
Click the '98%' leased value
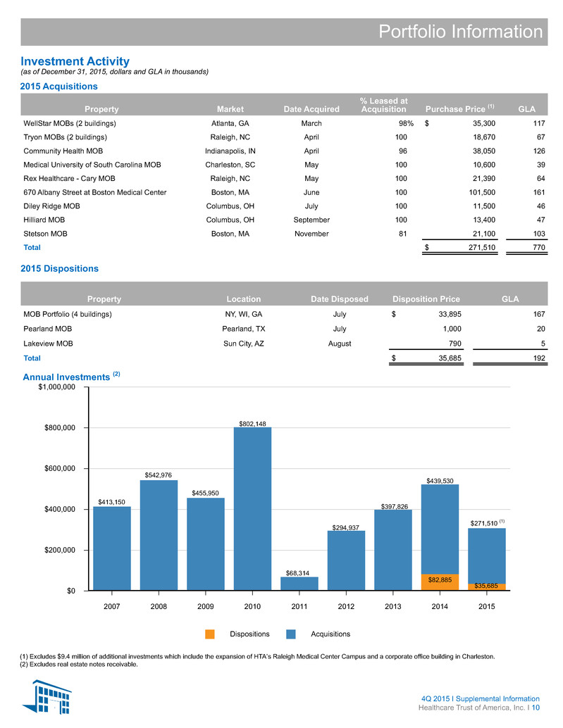(x=406, y=123)
